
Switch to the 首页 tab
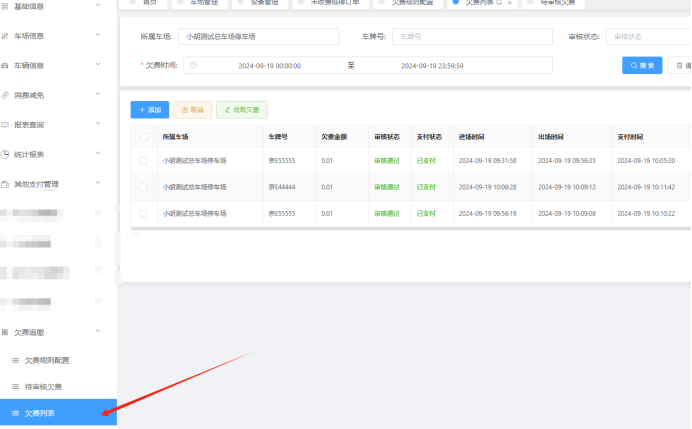click(143, 4)
